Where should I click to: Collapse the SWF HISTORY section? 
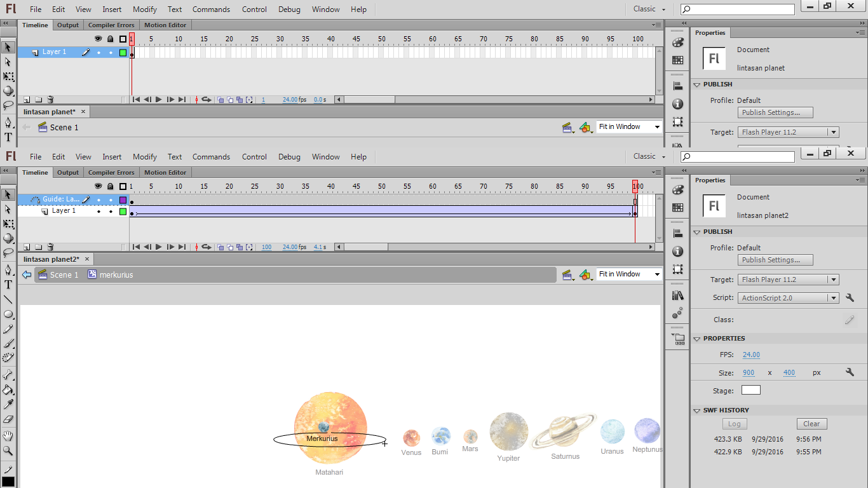697,410
